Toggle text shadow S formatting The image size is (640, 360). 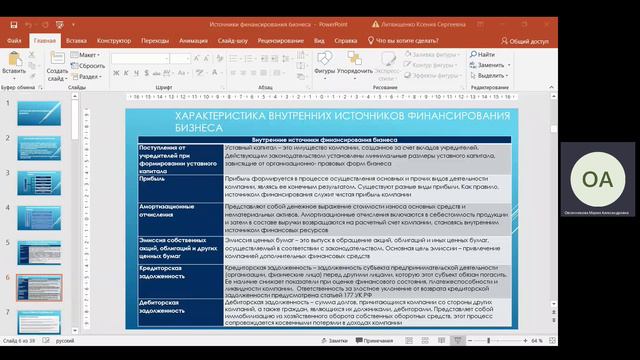click(x=146, y=73)
